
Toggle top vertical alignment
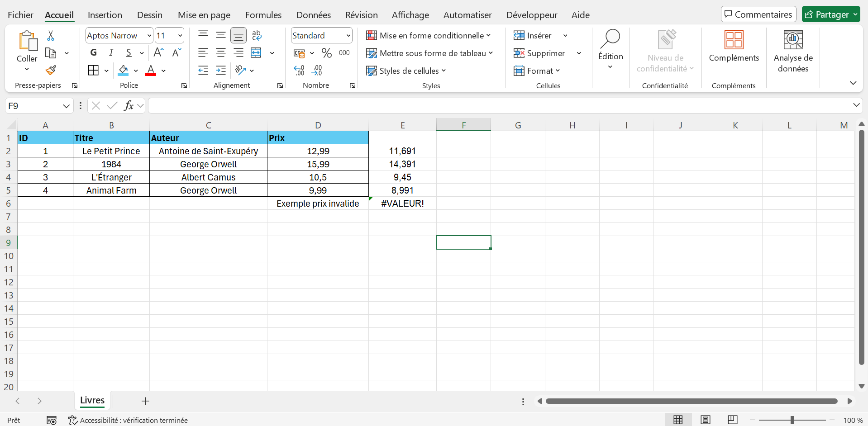tap(203, 35)
